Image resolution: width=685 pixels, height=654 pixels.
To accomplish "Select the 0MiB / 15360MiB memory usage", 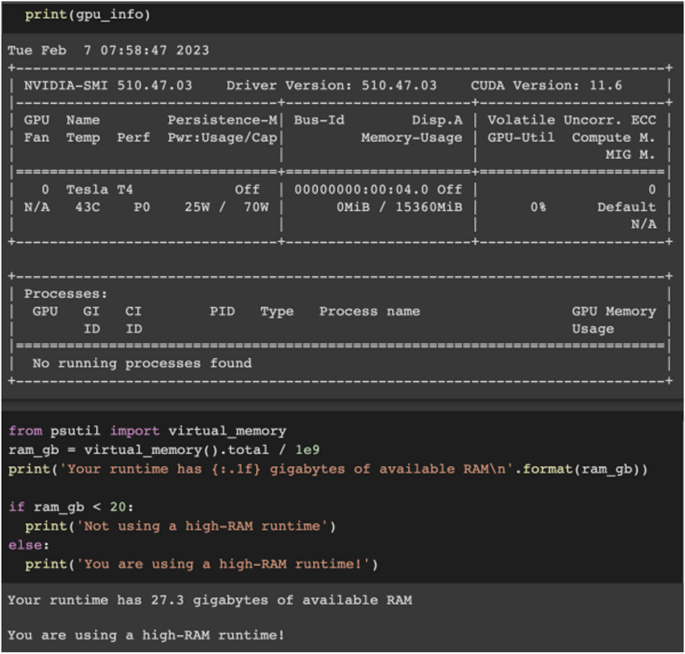I will pyautogui.click(x=399, y=207).
